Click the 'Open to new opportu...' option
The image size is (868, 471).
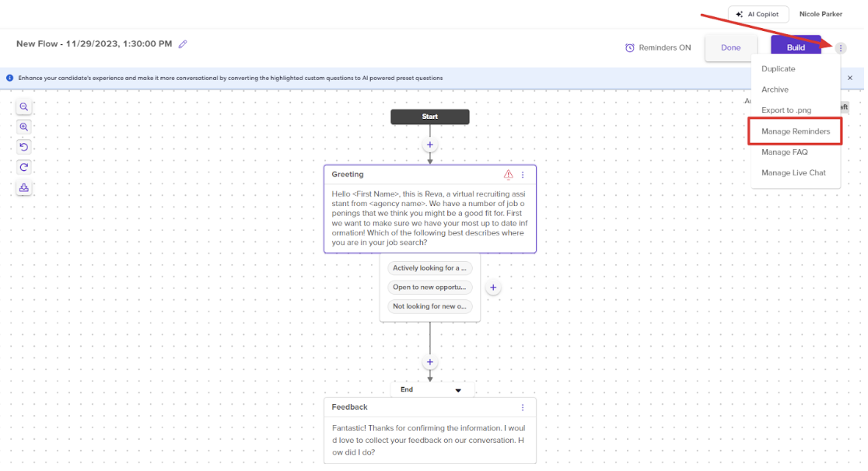coord(429,288)
